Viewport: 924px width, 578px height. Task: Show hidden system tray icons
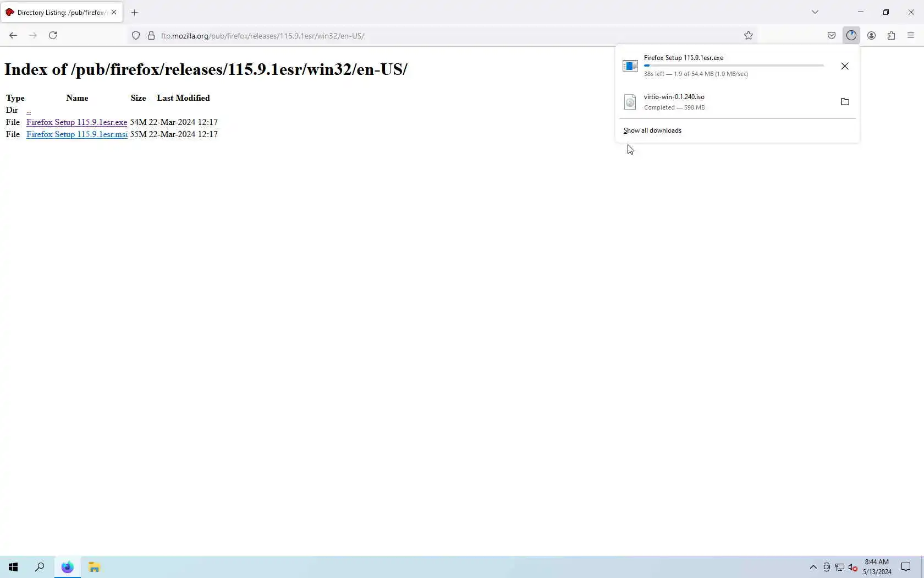[x=813, y=567]
